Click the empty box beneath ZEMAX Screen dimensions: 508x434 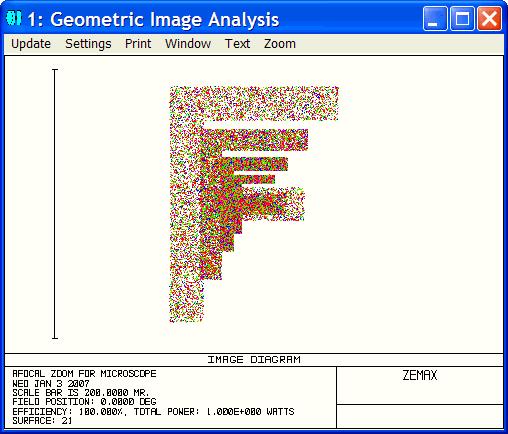click(x=420, y=416)
